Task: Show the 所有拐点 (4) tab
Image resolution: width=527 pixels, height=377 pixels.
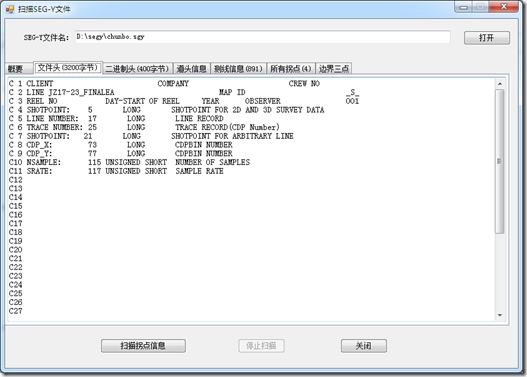Action: 291,69
